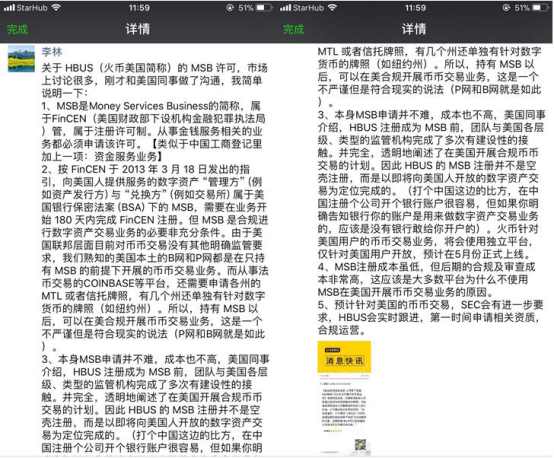The width and height of the screenshot is (554, 458).
Task: Tap the left 51% battery percentage
Action: pyautogui.click(x=246, y=8)
